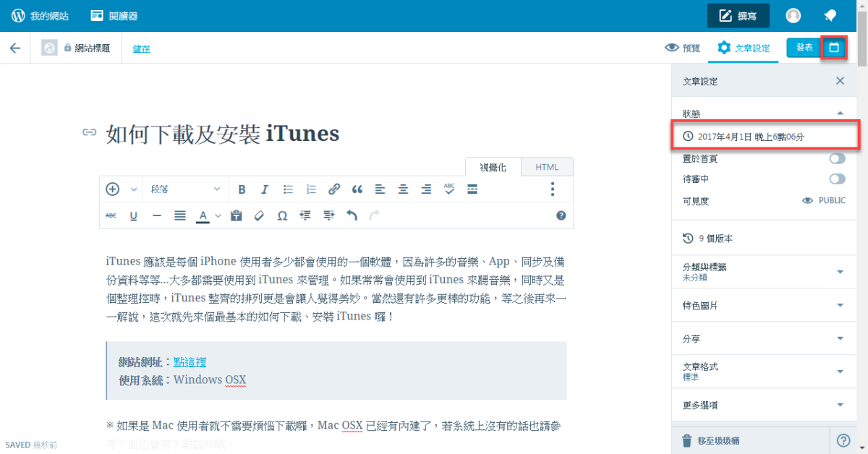Insert a bulleted list
Image resolution: width=868 pixels, height=454 pixels.
click(288, 189)
